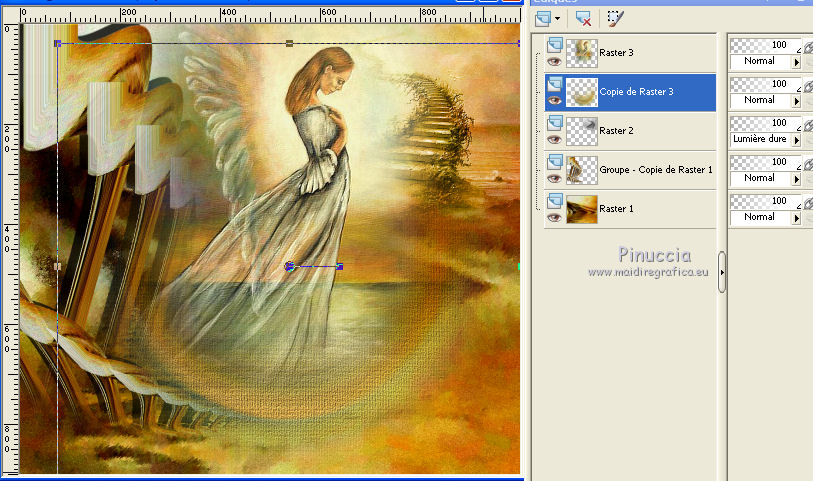Hide the Raster 3 layer
Viewport: 813px width, 481px height.
click(x=554, y=62)
